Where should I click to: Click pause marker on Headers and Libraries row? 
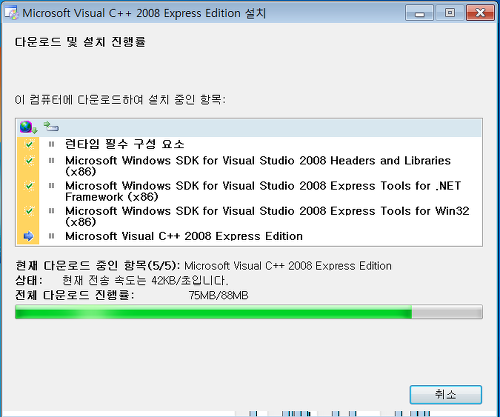pos(51,161)
